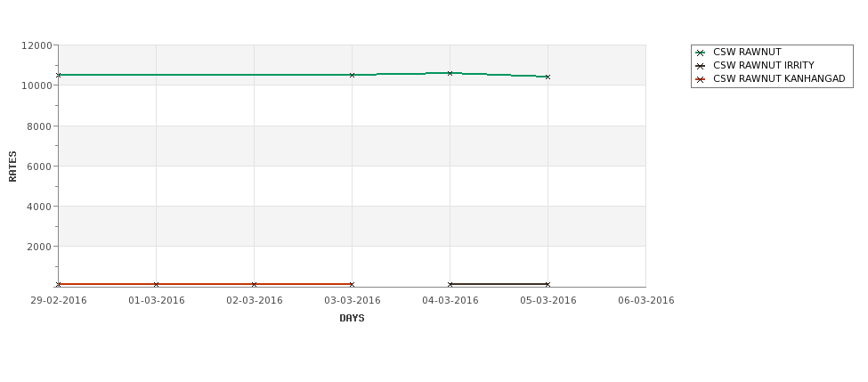This screenshot has width=868, height=382.
Task: Click red line end marker at 03-03-2016
Action: (x=352, y=285)
